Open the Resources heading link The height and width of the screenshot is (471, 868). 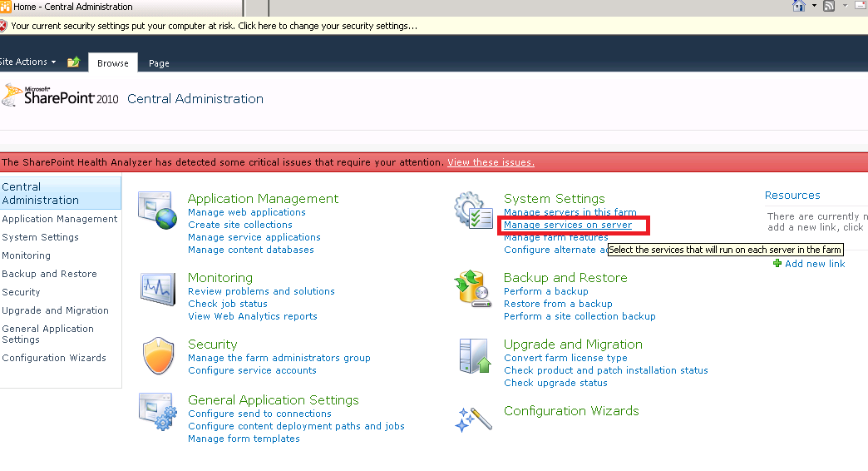point(792,195)
